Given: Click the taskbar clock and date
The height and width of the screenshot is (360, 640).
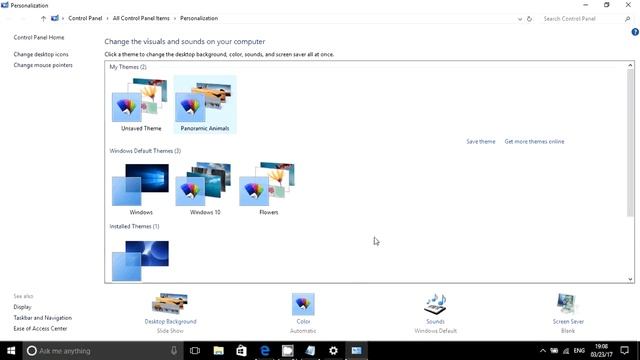Looking at the screenshot, I should click(x=601, y=351).
